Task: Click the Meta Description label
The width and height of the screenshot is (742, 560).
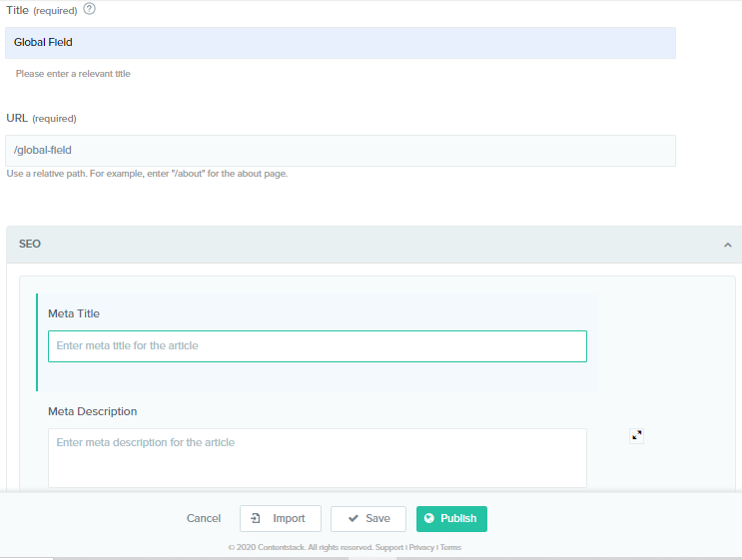Action: [92, 411]
